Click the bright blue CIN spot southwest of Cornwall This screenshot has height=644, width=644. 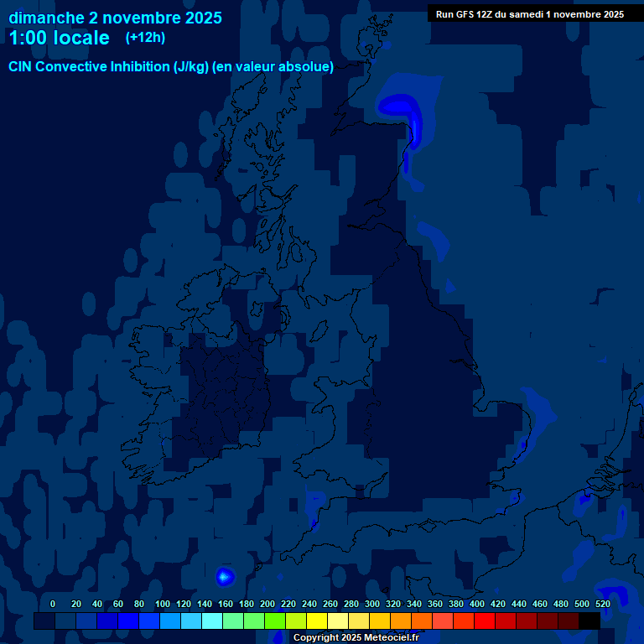(225, 577)
